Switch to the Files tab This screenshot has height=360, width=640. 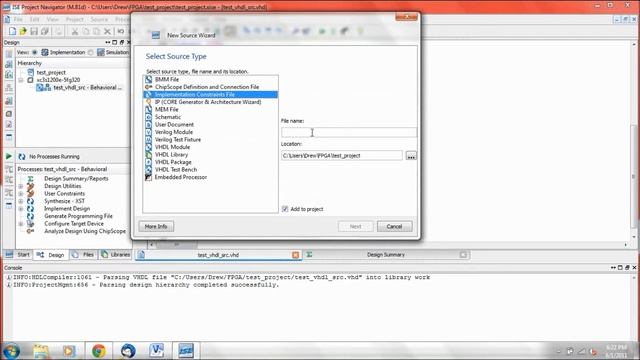(x=83, y=255)
